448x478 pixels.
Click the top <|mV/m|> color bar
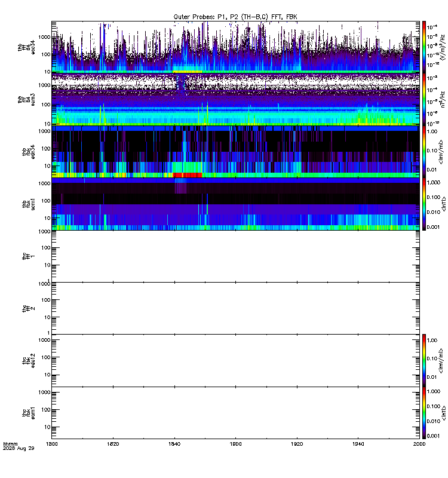[424, 152]
